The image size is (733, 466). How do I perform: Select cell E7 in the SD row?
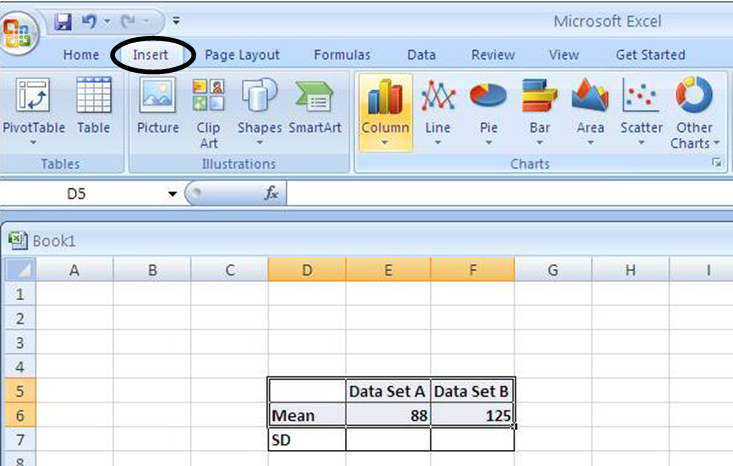click(388, 439)
